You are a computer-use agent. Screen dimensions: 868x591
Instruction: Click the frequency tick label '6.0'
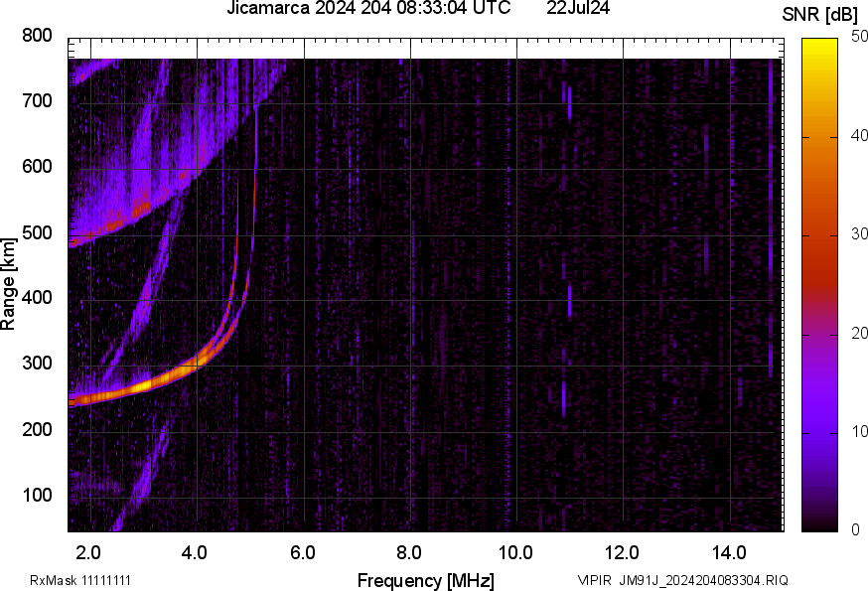[302, 553]
